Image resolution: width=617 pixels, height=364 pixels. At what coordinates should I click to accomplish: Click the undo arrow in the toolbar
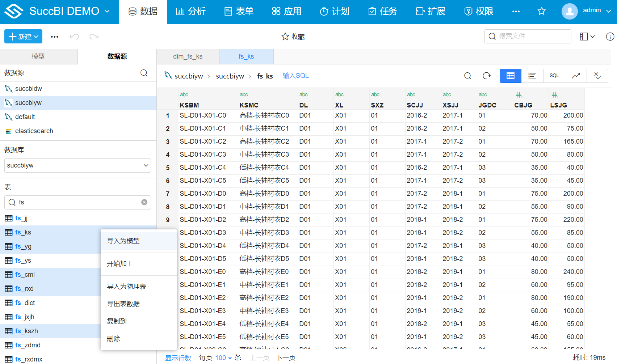click(x=74, y=36)
